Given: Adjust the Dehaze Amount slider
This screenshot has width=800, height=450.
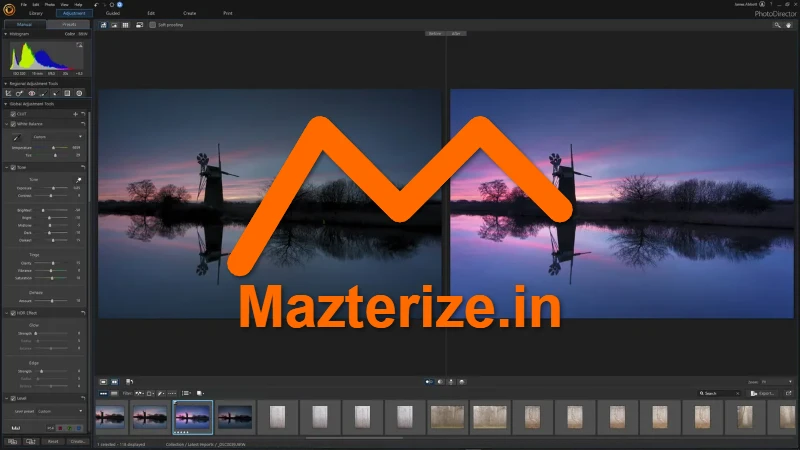Looking at the screenshot, I should (52, 301).
